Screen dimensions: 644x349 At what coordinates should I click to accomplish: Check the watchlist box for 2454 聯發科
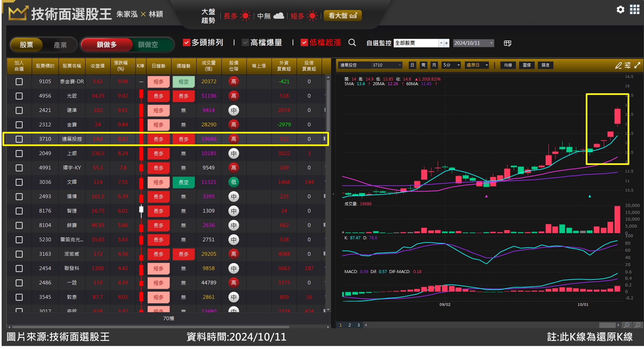[x=19, y=268]
